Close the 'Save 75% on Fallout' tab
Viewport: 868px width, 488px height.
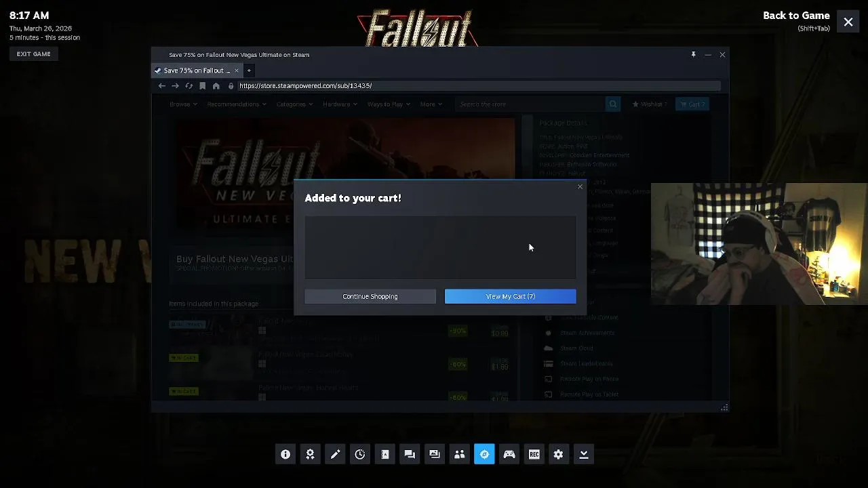[x=236, y=70]
